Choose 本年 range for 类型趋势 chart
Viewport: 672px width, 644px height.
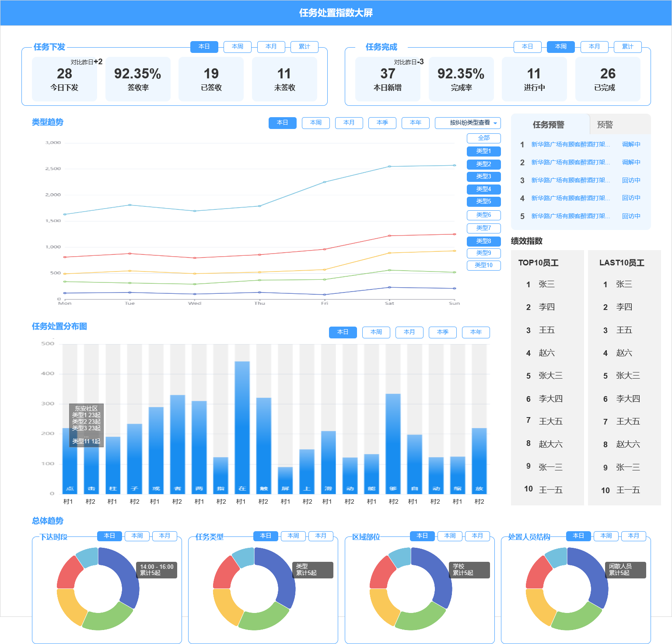coord(416,123)
